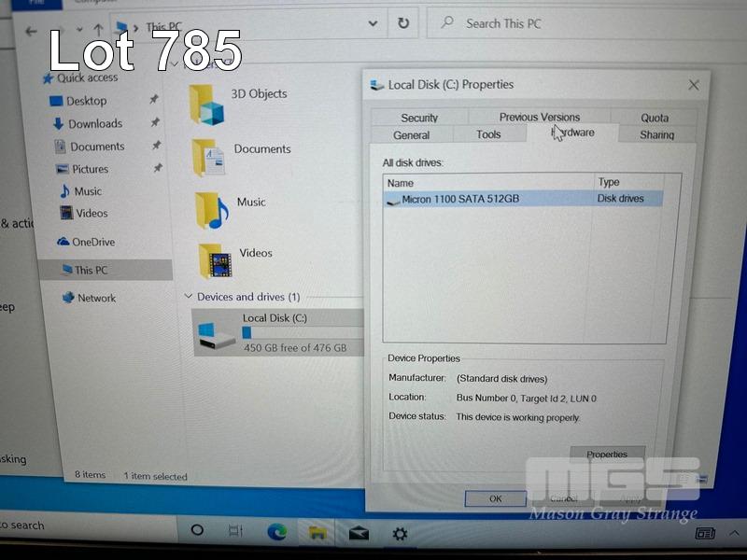Viewport: 747px width, 560px height.
Task: Open the Previous Versions tab
Action: (539, 117)
